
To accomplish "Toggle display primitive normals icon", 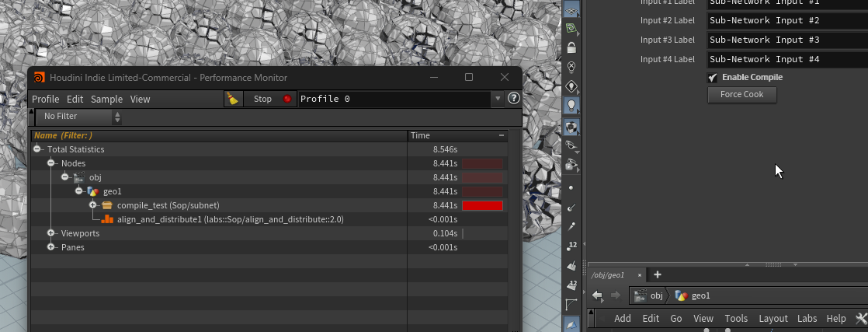I will (572, 265).
